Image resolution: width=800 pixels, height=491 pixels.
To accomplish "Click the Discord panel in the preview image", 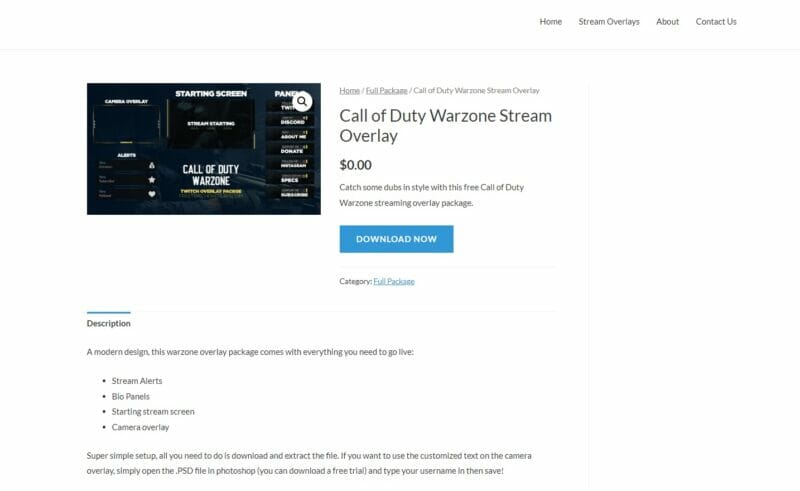I will 290,120.
